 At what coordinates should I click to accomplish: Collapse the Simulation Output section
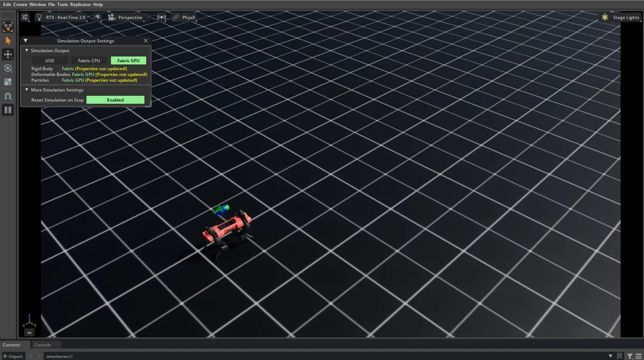coord(27,51)
